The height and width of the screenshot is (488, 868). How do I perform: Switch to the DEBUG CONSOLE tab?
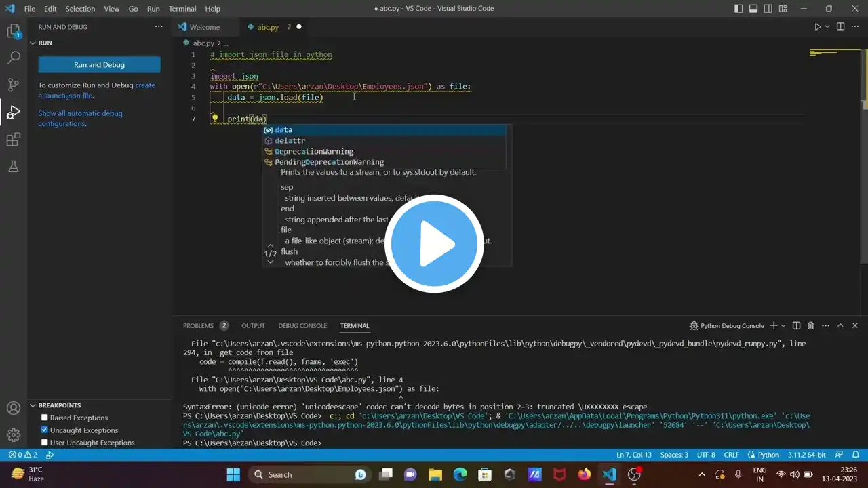pos(302,326)
